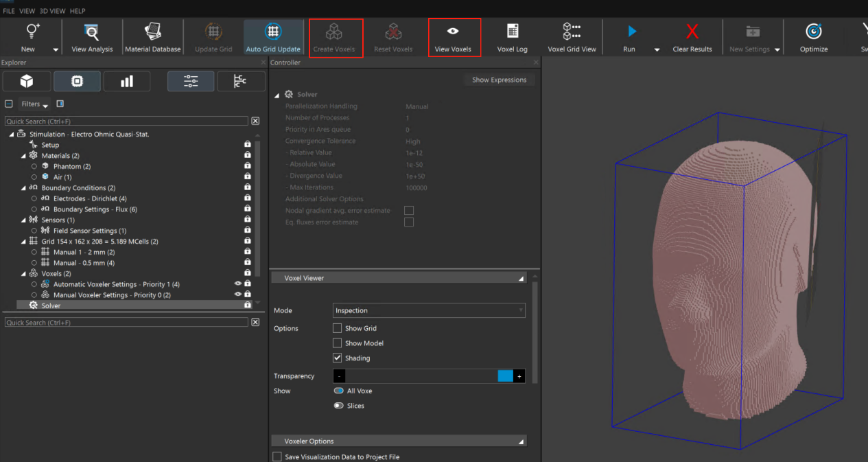The height and width of the screenshot is (462, 868).
Task: Click the Transparency slider blue handle
Action: coord(505,376)
